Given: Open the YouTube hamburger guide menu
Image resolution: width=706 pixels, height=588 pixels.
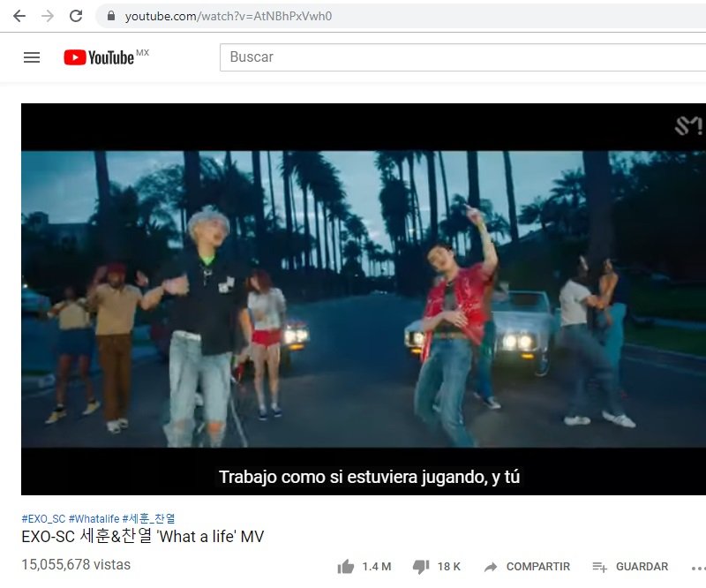Looking at the screenshot, I should point(32,57).
